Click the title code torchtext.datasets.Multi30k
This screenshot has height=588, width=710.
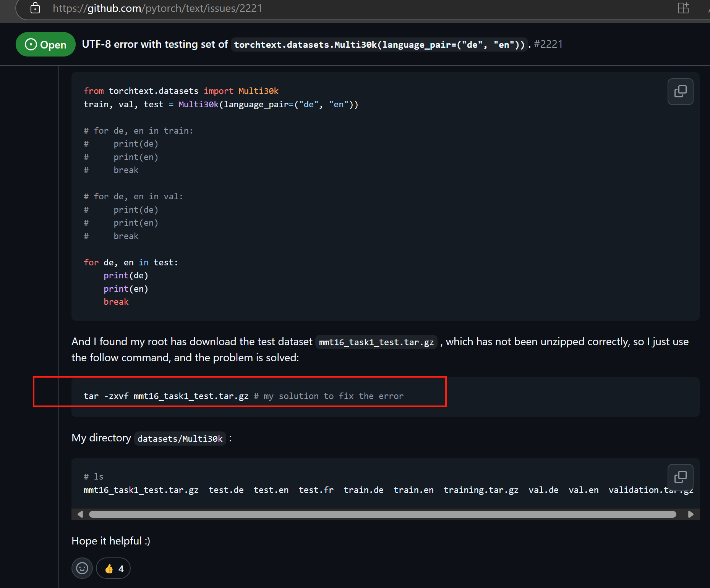379,45
